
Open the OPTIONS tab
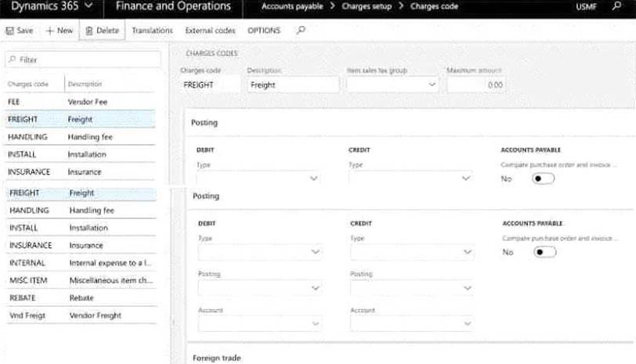264,31
